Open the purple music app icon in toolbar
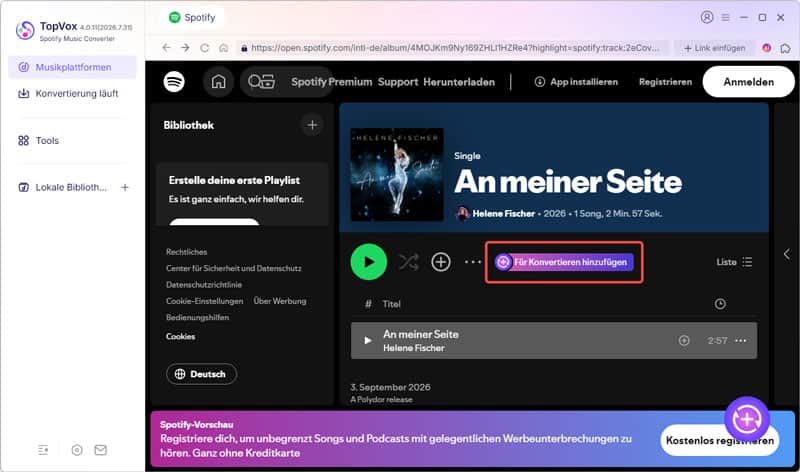This screenshot has height=472, width=800. [766, 48]
